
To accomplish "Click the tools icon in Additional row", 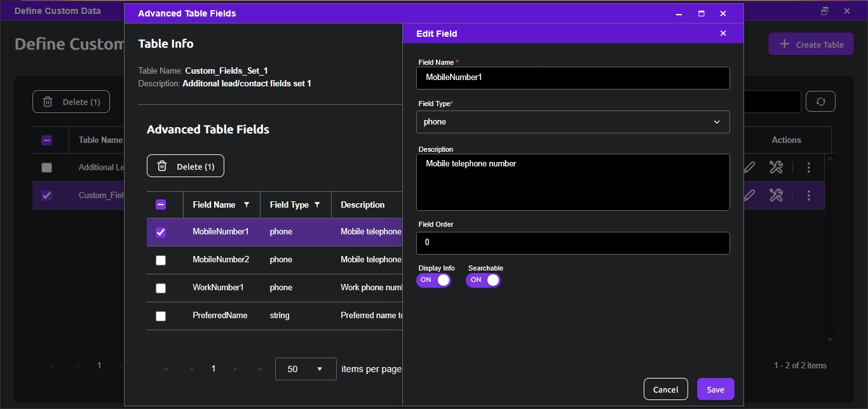I will point(776,167).
